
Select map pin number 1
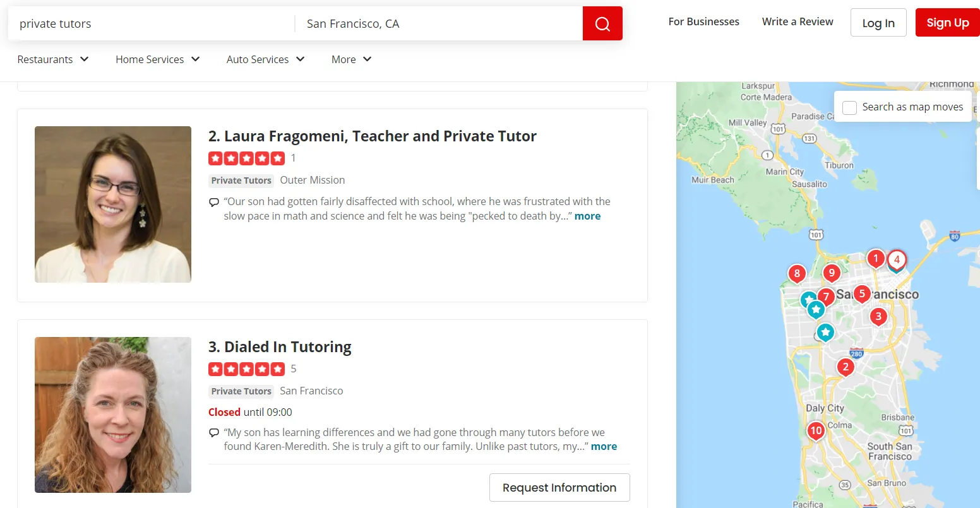tap(875, 258)
